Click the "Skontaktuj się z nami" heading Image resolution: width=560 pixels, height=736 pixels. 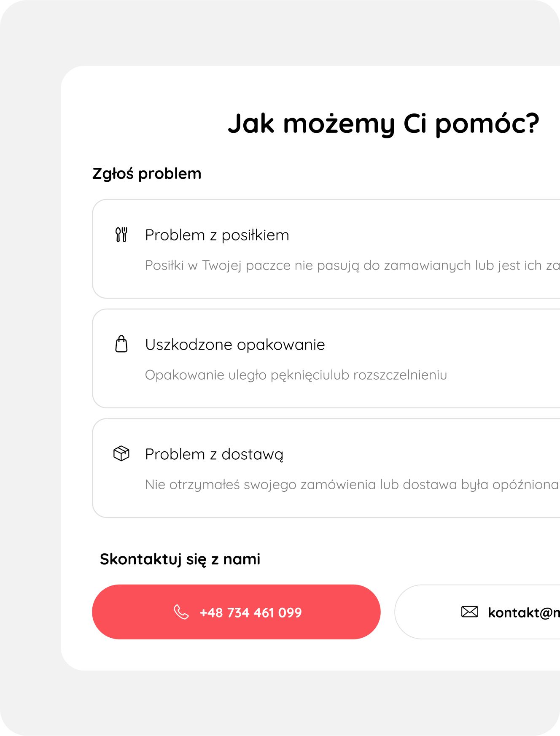coord(180,559)
